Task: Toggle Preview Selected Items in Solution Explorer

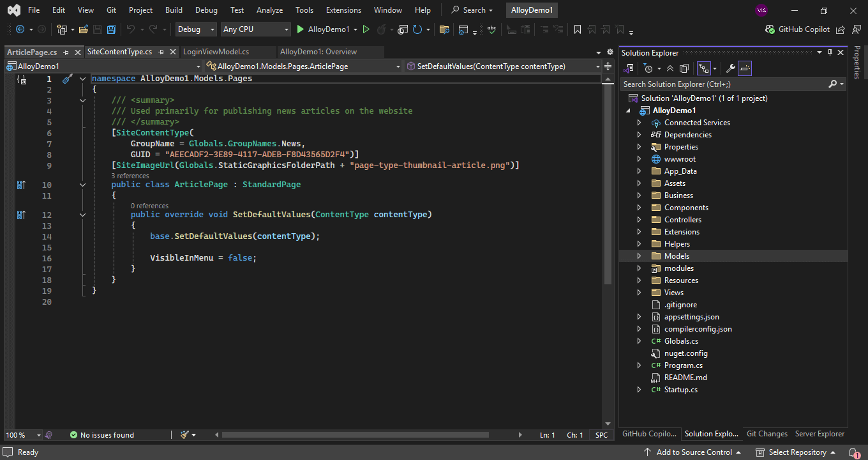Action: (x=745, y=68)
